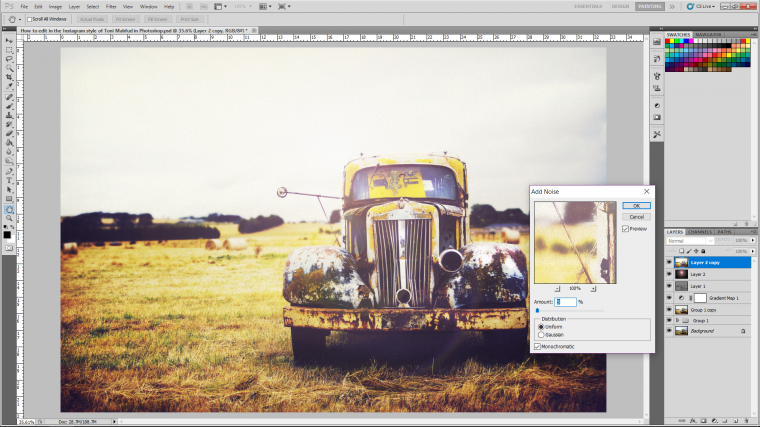This screenshot has height=427, width=760.
Task: Select the Rectangular Marquee tool
Action: coord(9,50)
